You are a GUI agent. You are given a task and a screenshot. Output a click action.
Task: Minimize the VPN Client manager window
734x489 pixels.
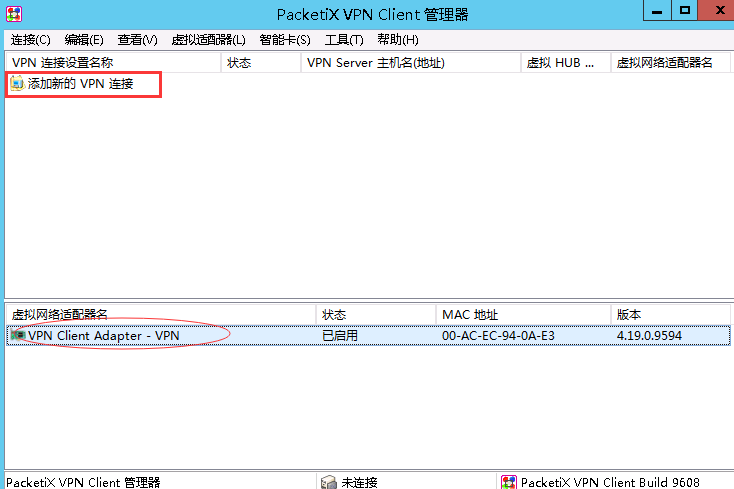coord(657,10)
